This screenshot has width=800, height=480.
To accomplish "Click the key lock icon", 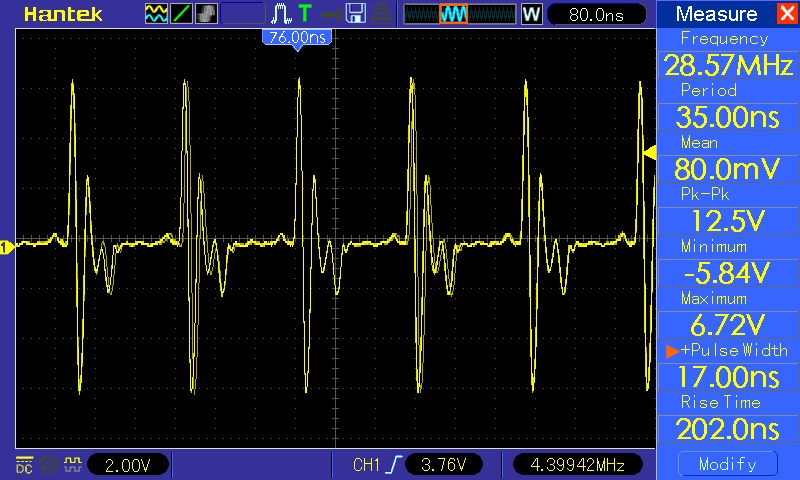I will click(x=331, y=15).
